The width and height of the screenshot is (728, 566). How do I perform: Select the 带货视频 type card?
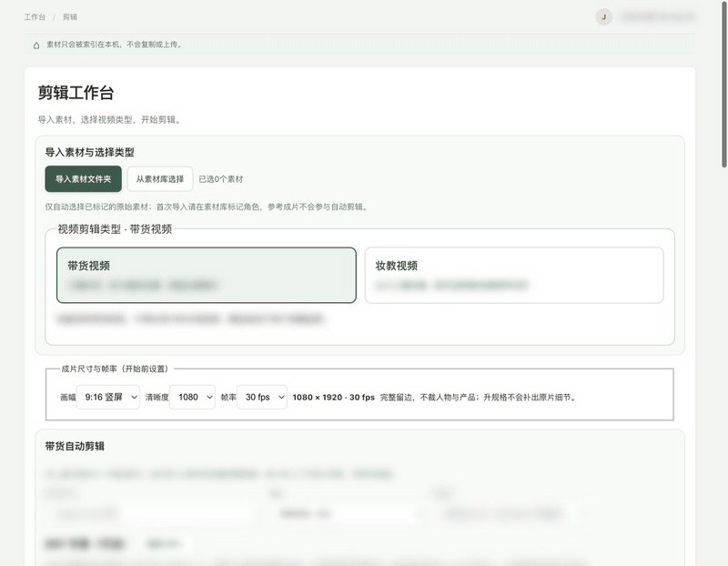(x=207, y=276)
